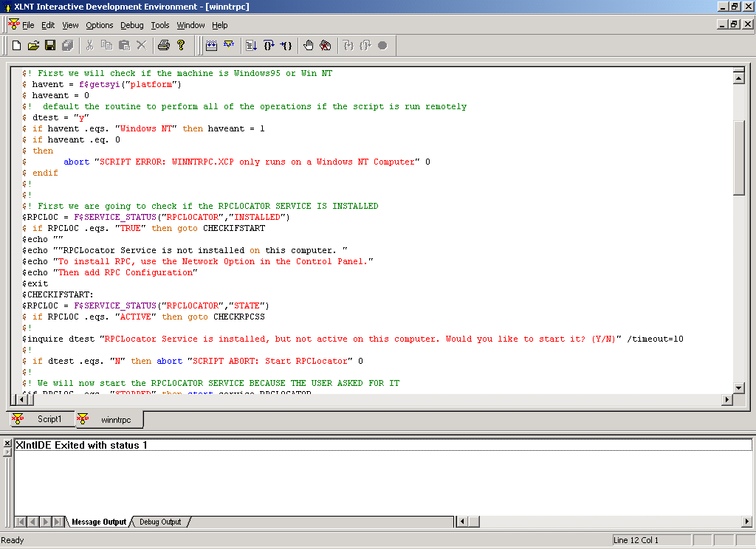Click the cut scissors icon
This screenshot has height=549, width=756.
89,45
